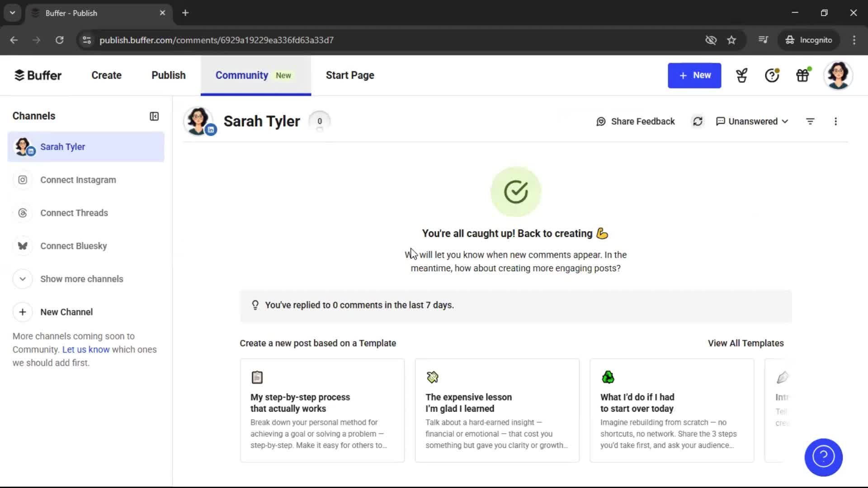Click the plant growth icon in top bar
This screenshot has width=868, height=488.
coord(741,75)
